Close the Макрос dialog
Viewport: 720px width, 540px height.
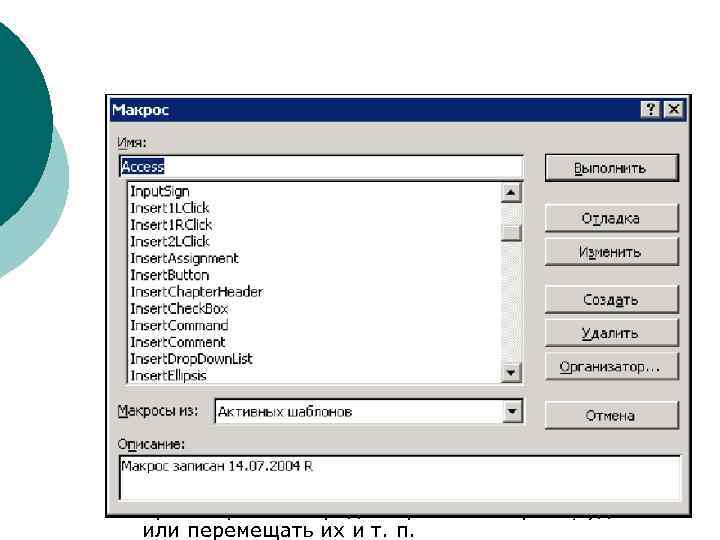674,110
